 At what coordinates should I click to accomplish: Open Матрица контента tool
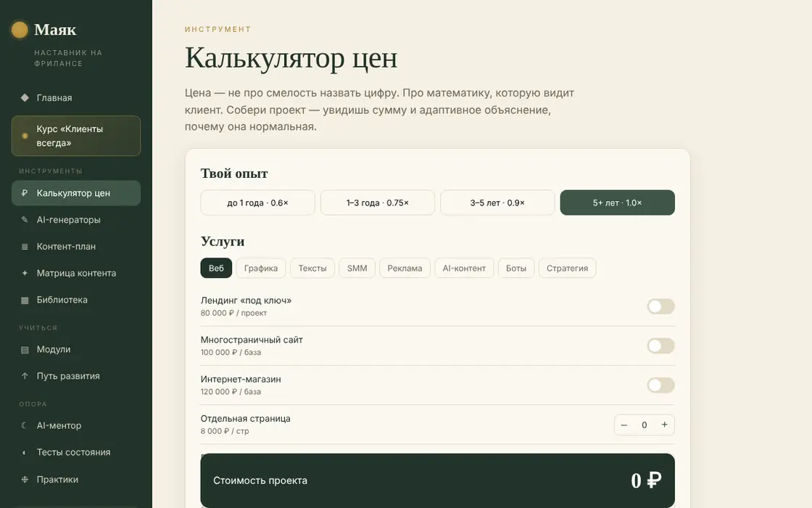click(76, 273)
